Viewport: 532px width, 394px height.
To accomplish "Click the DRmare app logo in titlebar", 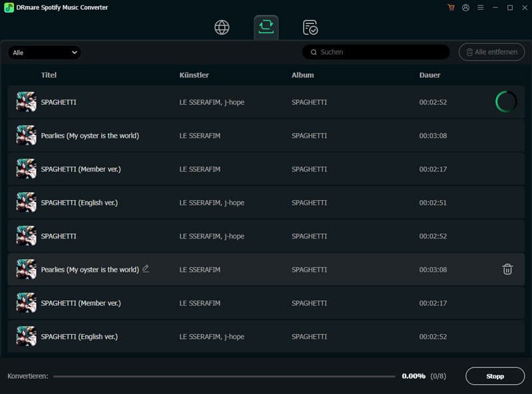I will click(7, 7).
